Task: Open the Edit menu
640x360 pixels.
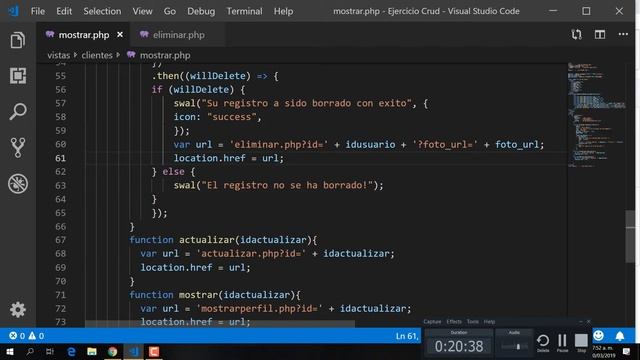Action: (64, 11)
